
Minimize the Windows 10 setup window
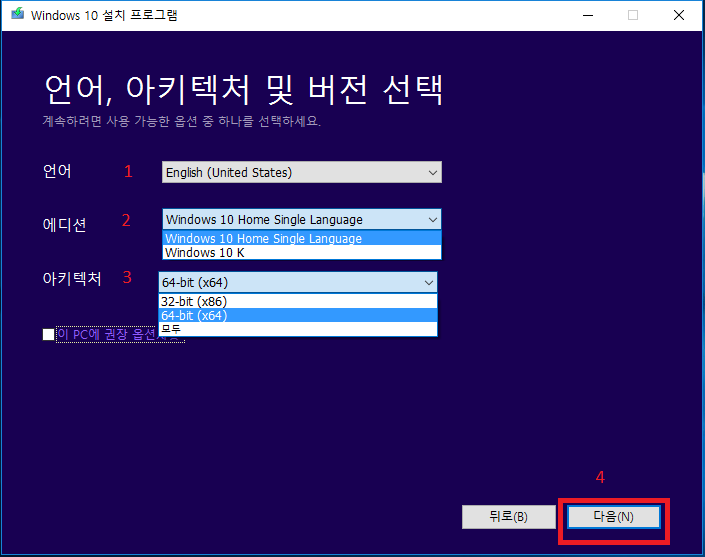588,15
